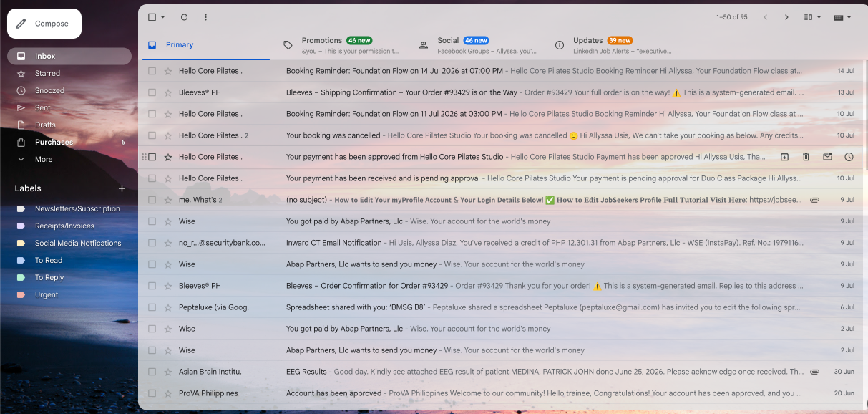Select Your booking was cancelled email checkbox

coord(152,135)
